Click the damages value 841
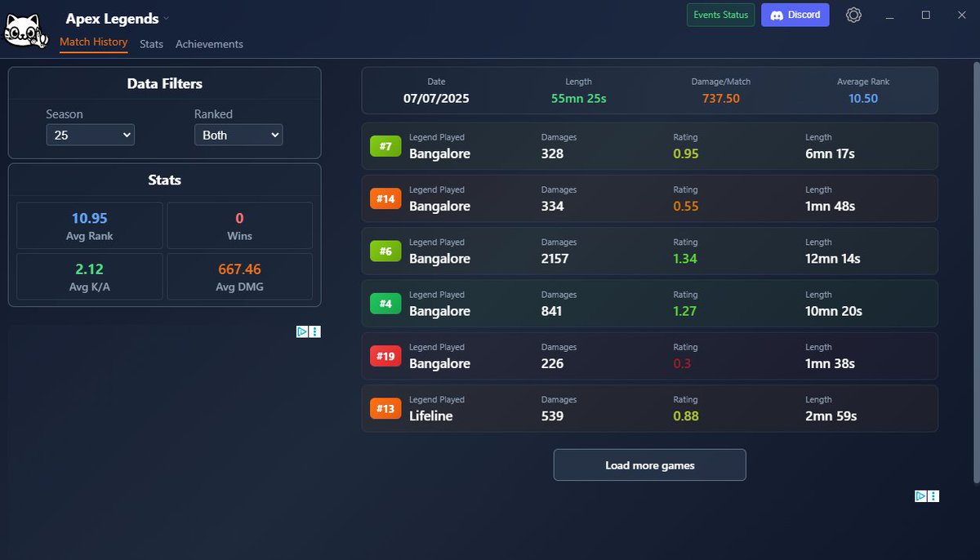The width and height of the screenshot is (980, 560). click(x=552, y=311)
